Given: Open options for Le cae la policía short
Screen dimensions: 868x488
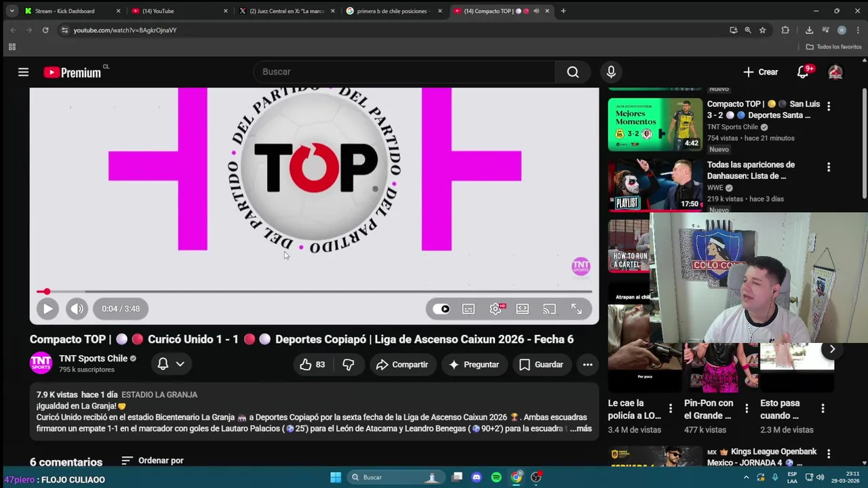Looking at the screenshot, I should click(670, 408).
